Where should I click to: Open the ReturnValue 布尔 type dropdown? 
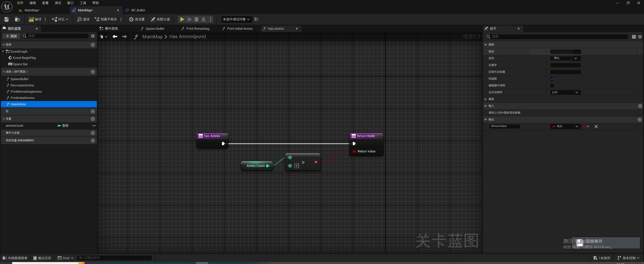[566, 126]
